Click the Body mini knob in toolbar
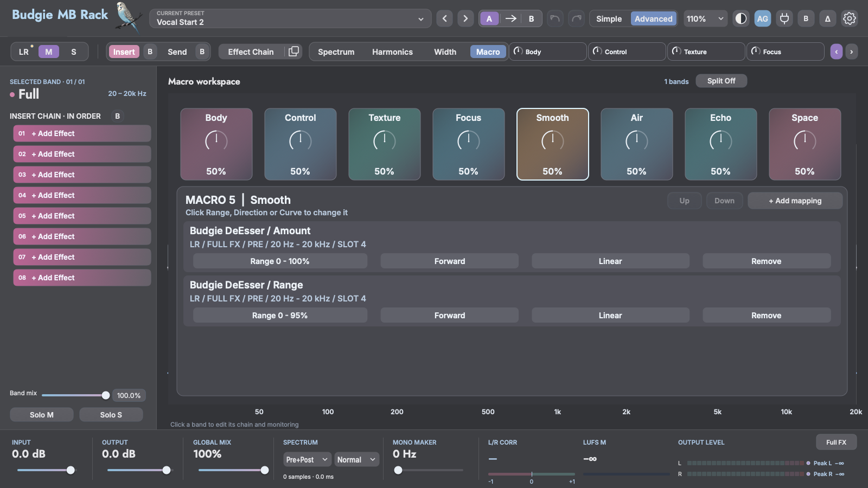Viewport: 868px width, 488px height. (548, 52)
